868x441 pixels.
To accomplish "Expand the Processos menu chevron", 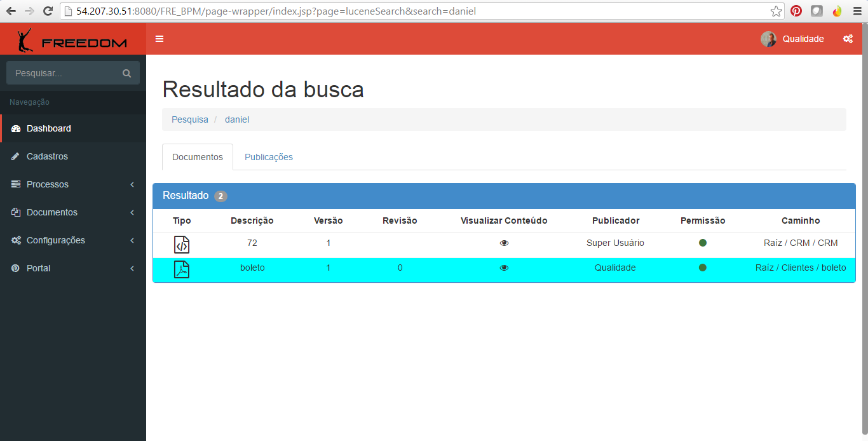I will point(132,184).
